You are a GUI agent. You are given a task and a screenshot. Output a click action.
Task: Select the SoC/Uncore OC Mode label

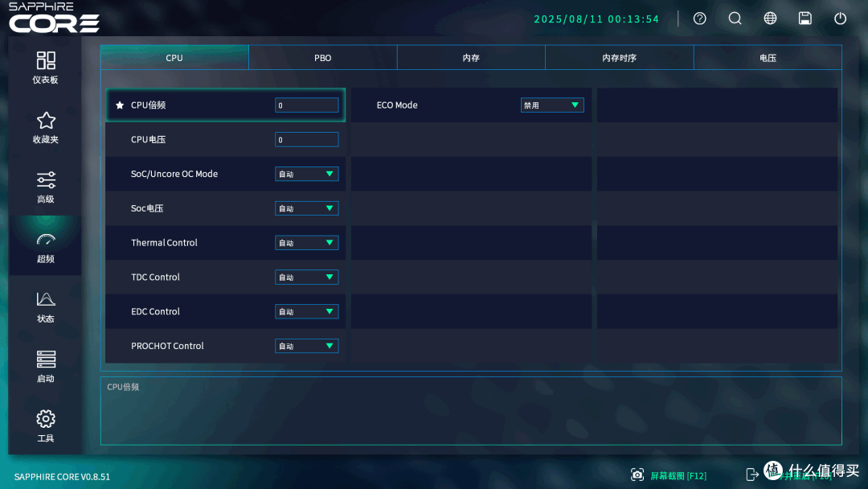174,174
